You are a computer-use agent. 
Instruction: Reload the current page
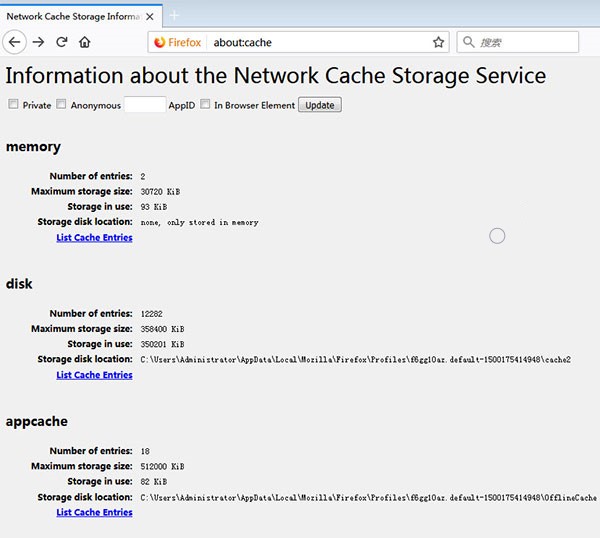tap(62, 42)
